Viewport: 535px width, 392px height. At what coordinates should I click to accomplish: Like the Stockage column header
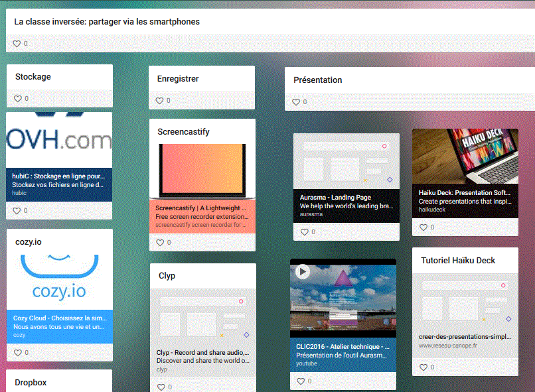pyautogui.click(x=18, y=99)
